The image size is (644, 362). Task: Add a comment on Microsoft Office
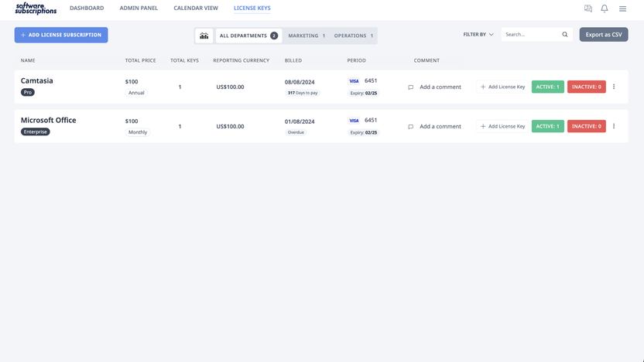(x=440, y=126)
